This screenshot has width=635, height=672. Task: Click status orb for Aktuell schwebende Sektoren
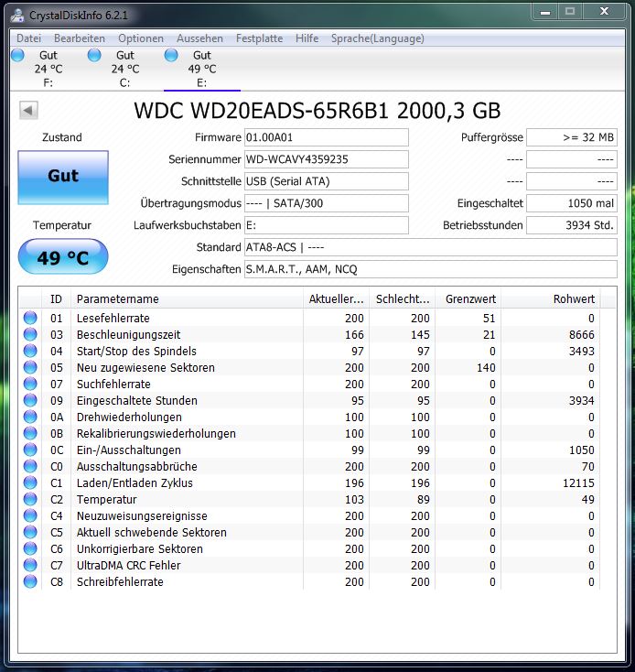coord(30,532)
